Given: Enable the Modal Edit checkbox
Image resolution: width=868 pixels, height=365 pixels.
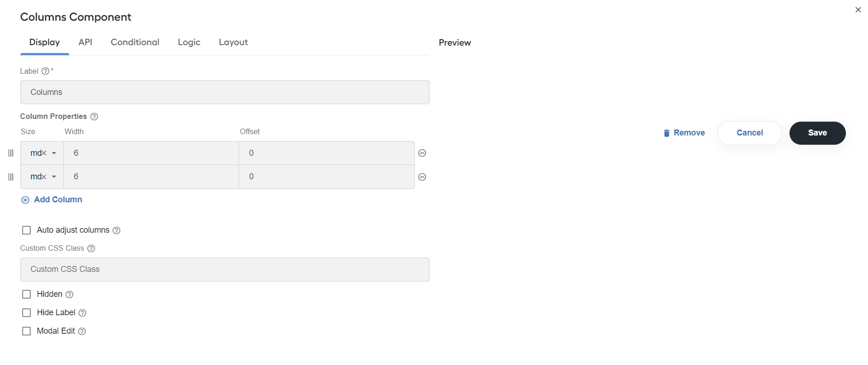Looking at the screenshot, I should click(27, 331).
